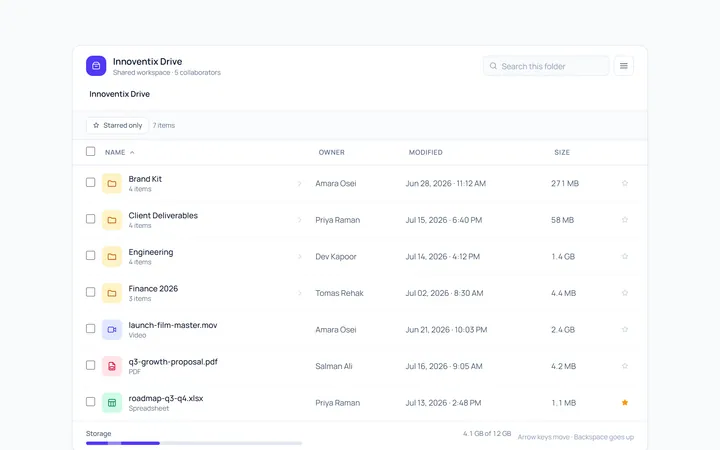Screen dimensions: 720x450
Task: Check the roadmap-q3-q4.xlsx checkbox
Action: pyautogui.click(x=90, y=402)
